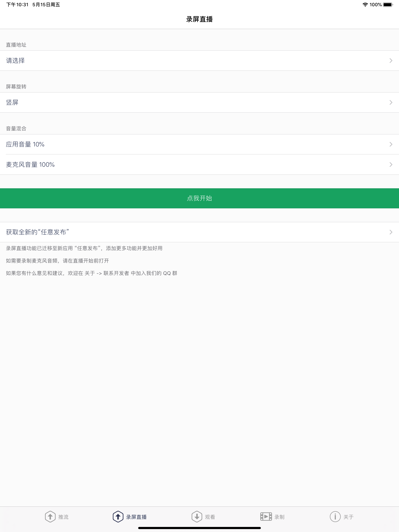Tap the status bar time 下午10:31
399x532 pixels.
pyautogui.click(x=17, y=4)
